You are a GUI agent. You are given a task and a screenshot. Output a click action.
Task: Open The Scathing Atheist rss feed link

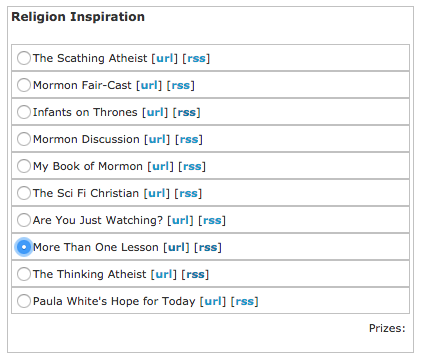(x=196, y=58)
